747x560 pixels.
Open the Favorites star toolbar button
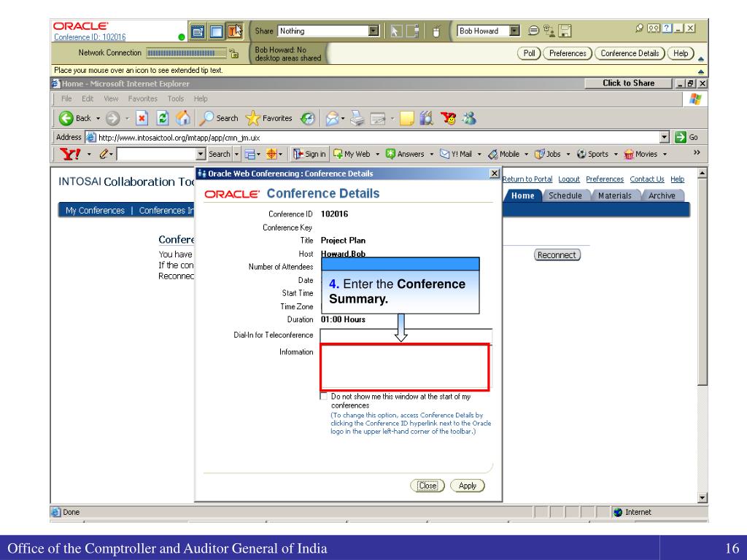[x=268, y=118]
